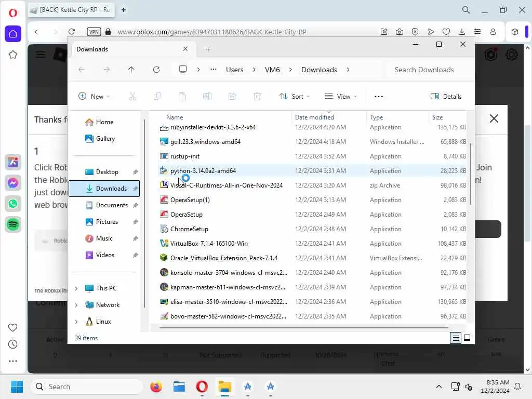Sort by the Size column header
Viewport: 532px width, 399px height.
437,117
